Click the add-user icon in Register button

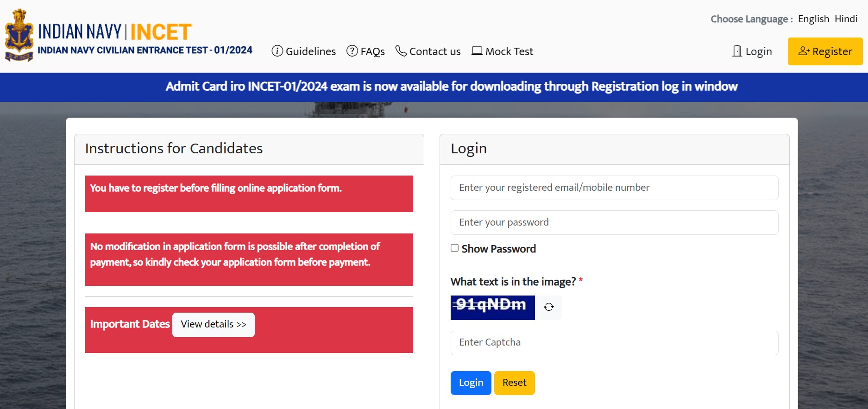804,51
